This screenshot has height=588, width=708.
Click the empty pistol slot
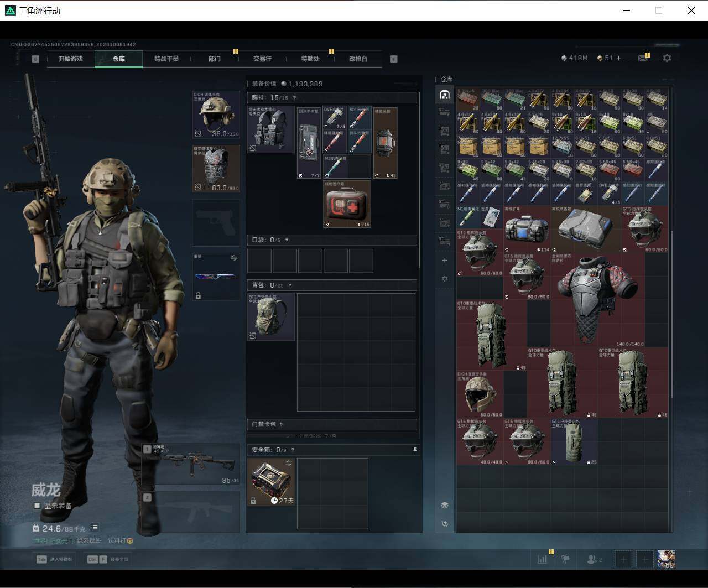(216, 222)
